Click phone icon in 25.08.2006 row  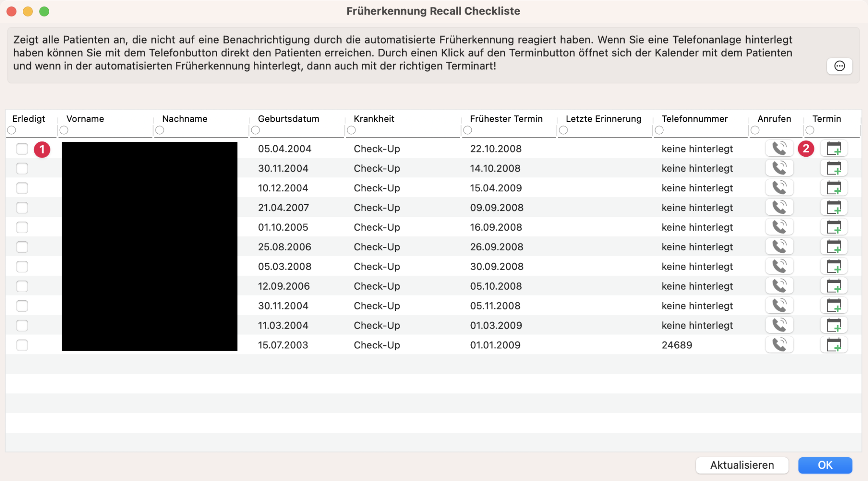(779, 246)
